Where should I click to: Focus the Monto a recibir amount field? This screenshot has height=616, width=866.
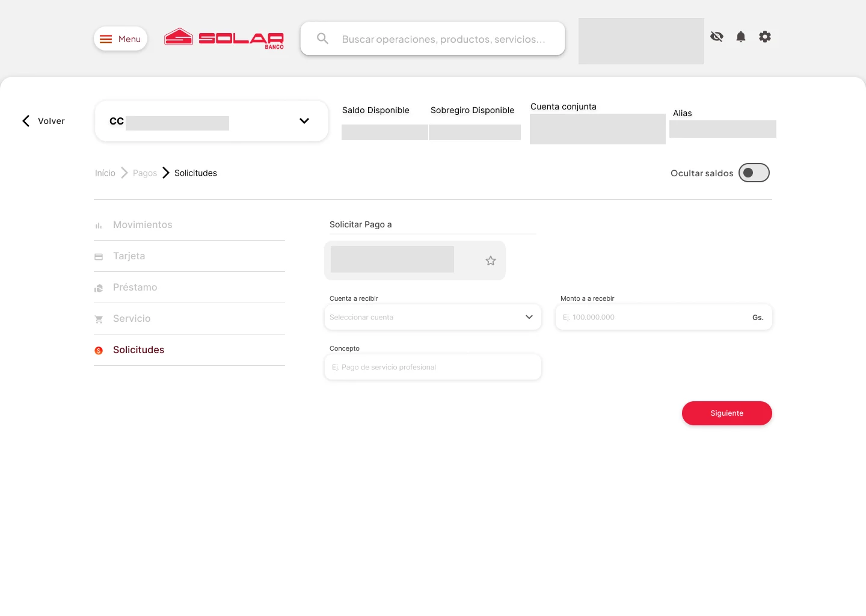pyautogui.click(x=664, y=317)
